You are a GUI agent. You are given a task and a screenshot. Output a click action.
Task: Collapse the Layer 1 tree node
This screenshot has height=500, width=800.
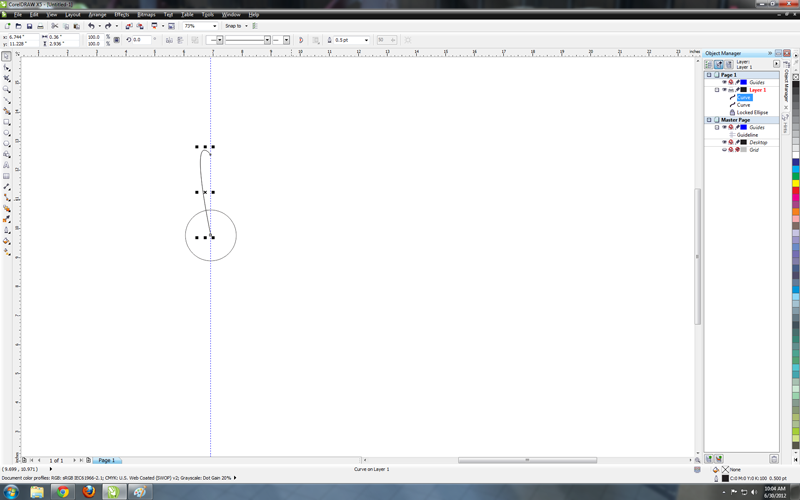[717, 90]
